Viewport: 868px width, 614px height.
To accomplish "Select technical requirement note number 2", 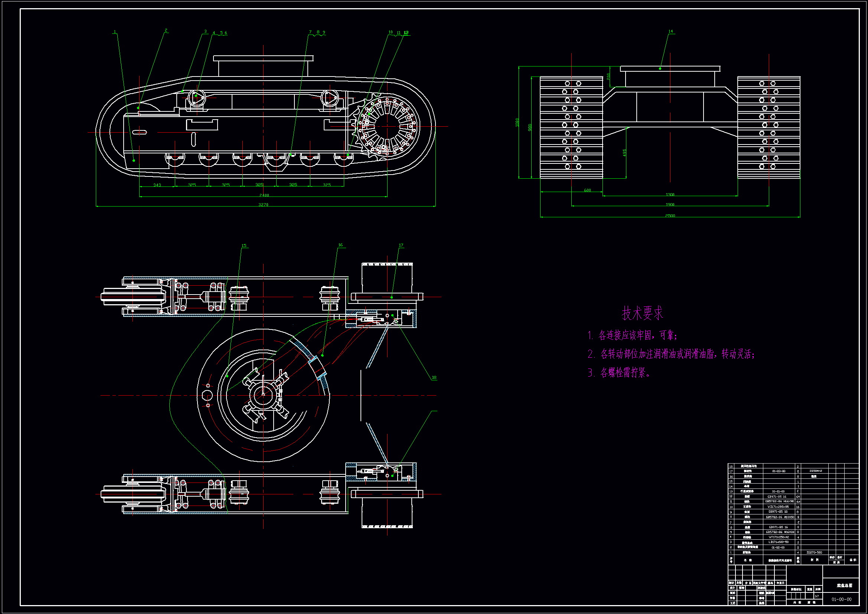I will 671,354.
